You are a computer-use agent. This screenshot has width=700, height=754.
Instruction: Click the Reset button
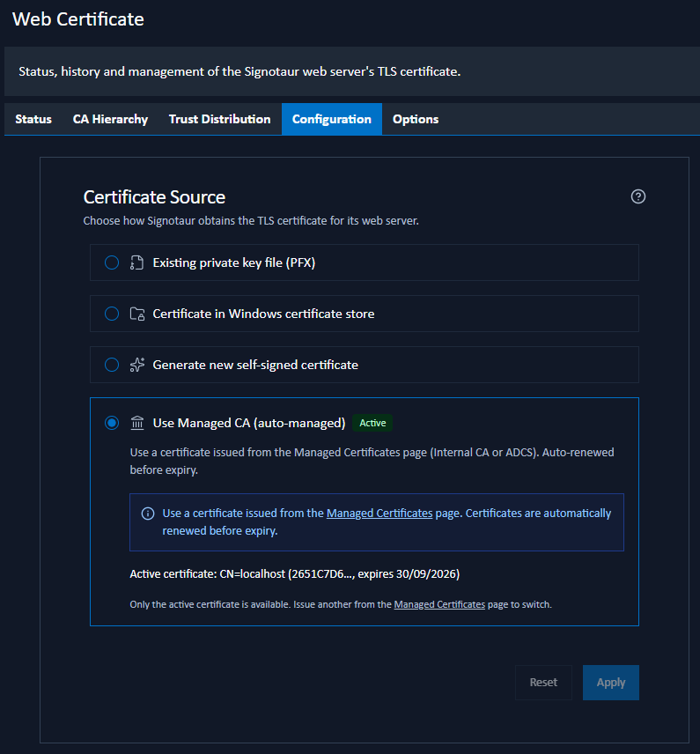tap(543, 683)
